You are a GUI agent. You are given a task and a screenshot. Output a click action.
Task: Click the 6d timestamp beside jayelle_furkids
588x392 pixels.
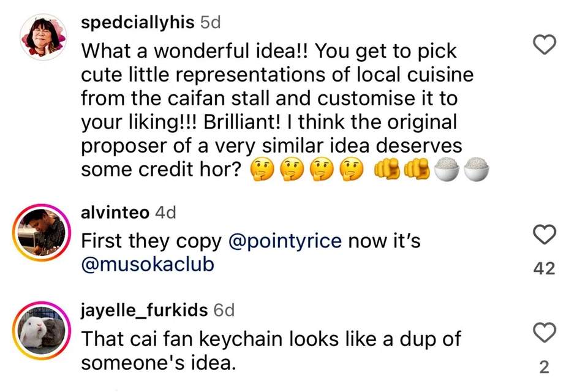[225, 310]
